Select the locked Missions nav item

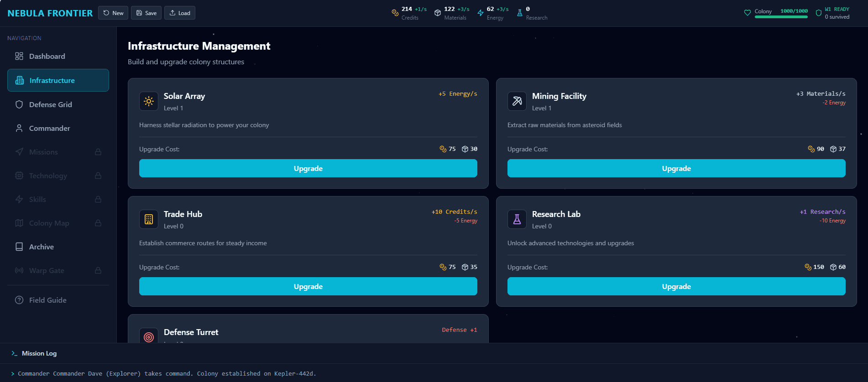pos(58,152)
